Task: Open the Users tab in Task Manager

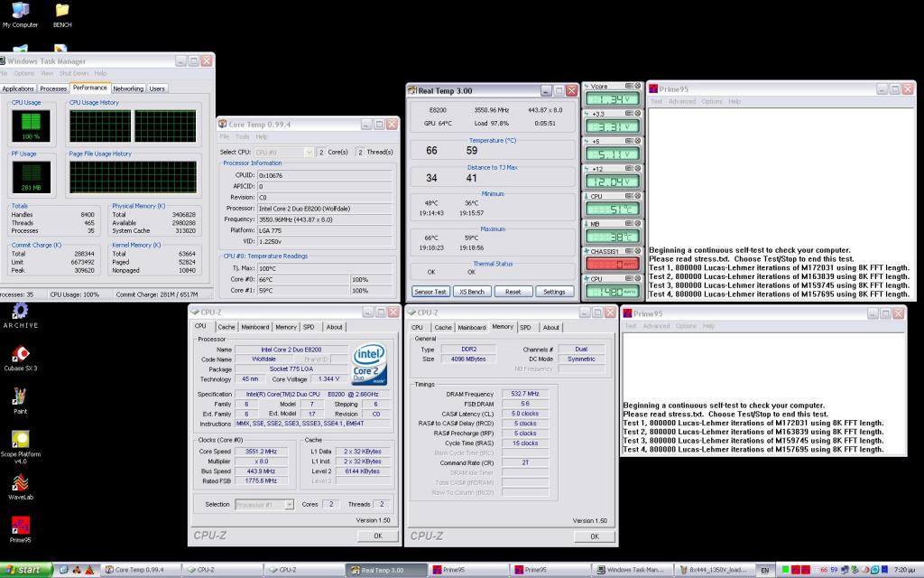Action: (157, 89)
